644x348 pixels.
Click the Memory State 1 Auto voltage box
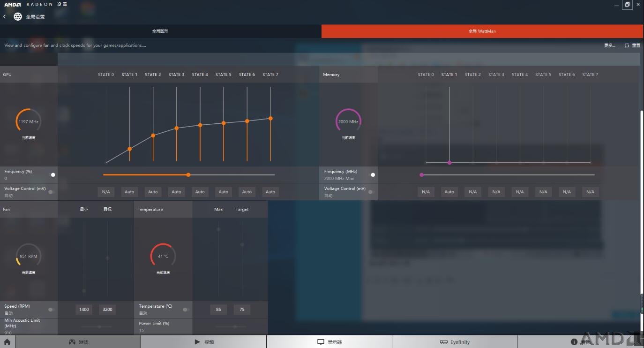(449, 192)
